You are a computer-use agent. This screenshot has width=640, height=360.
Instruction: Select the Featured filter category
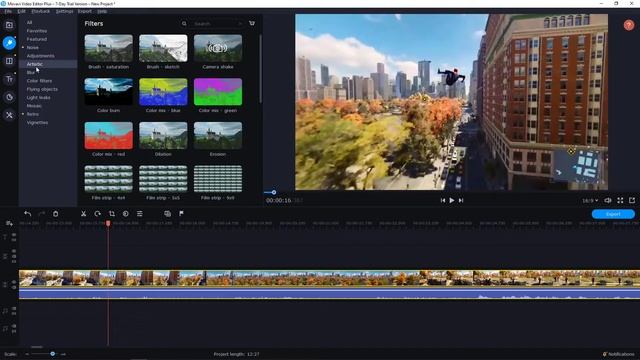pos(37,39)
